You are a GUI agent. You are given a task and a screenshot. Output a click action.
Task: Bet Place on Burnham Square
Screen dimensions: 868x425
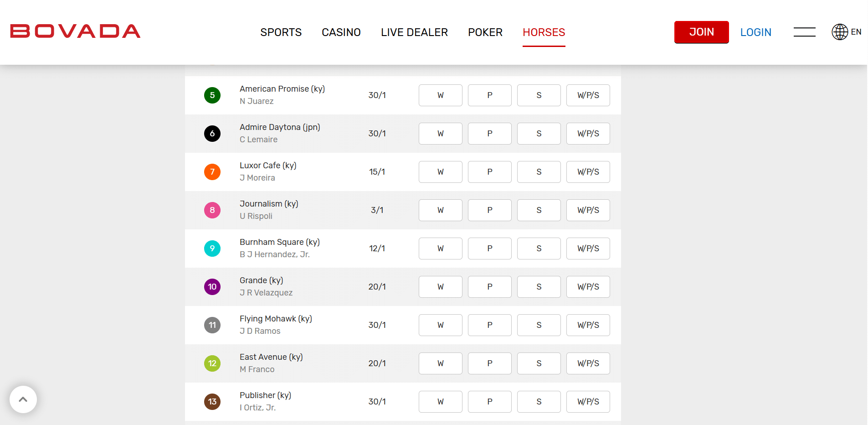pyautogui.click(x=490, y=249)
